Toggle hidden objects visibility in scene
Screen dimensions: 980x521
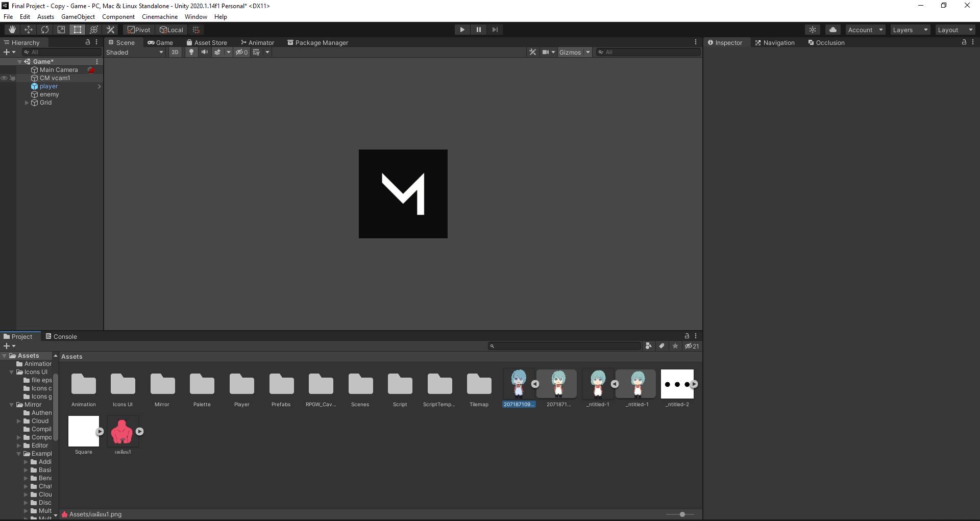pos(241,52)
